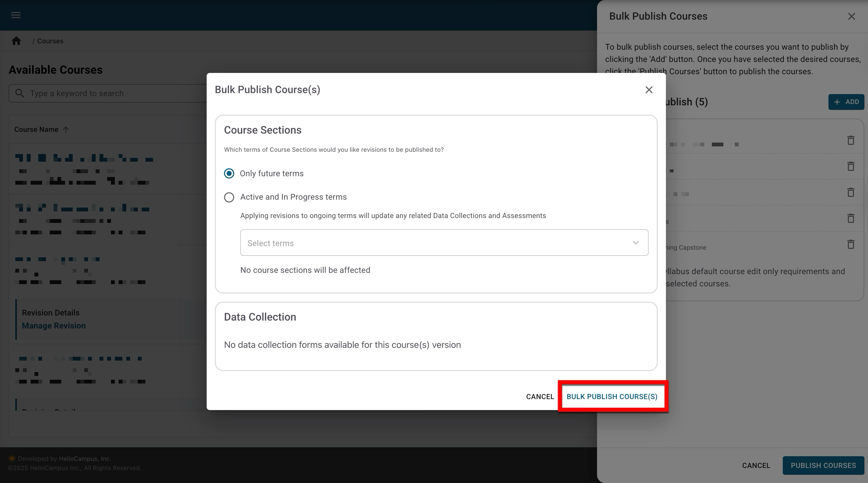868x483 pixels.
Task: Open the Manage Revision link
Action: point(54,326)
